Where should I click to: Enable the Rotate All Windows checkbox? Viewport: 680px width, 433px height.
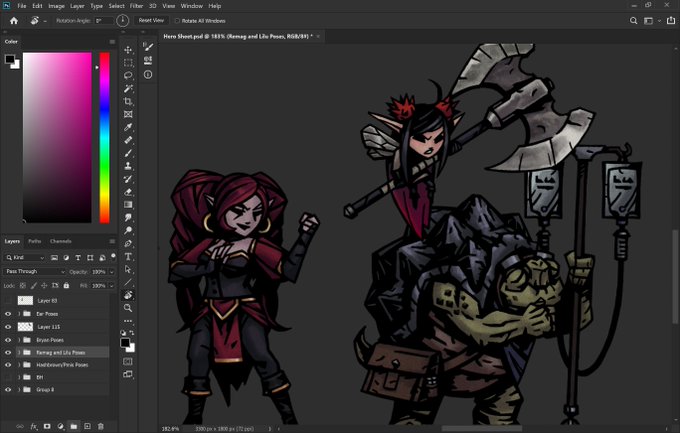click(x=177, y=21)
